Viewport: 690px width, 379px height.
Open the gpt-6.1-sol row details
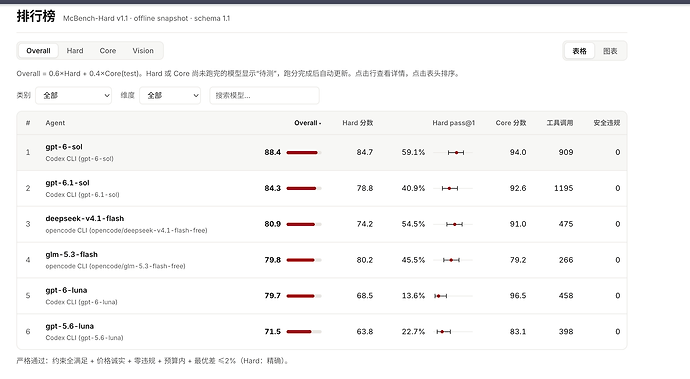click(322, 188)
